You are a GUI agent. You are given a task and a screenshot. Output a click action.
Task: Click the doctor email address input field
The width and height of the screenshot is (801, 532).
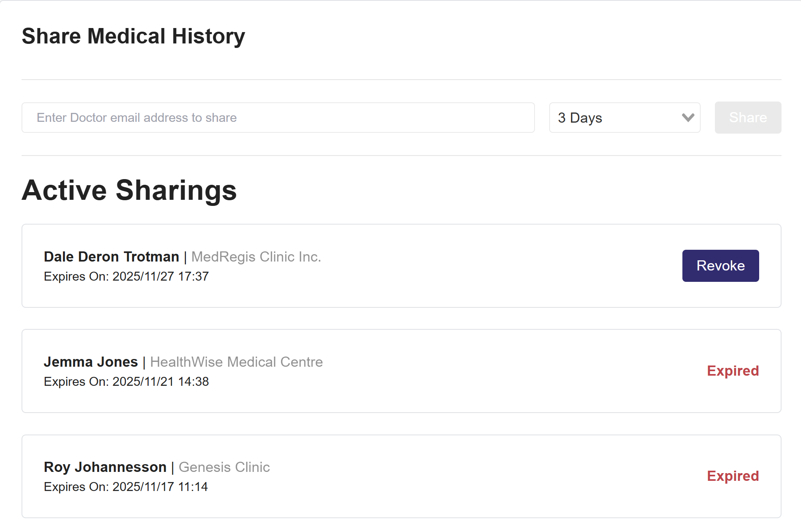(278, 118)
